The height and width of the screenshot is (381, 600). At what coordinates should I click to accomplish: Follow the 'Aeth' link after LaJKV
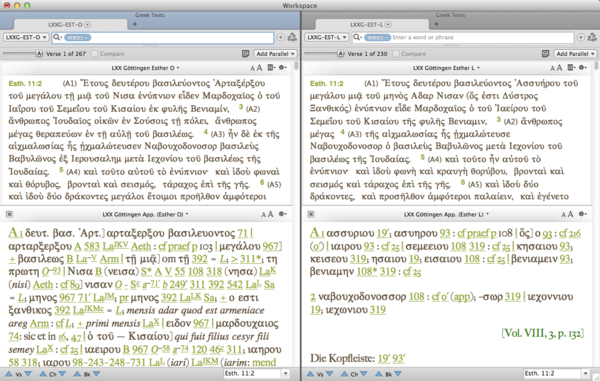coord(141,246)
